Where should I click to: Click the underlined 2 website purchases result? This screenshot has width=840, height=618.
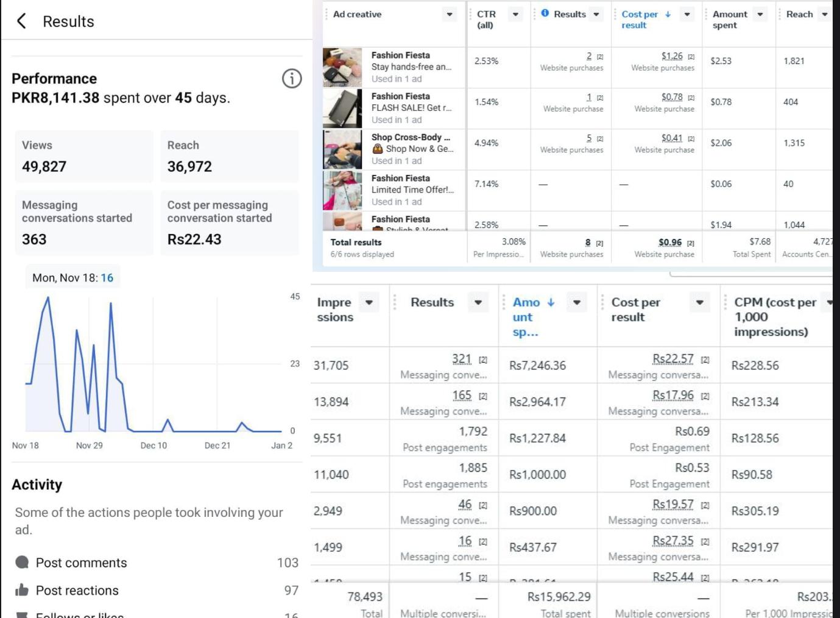(589, 56)
